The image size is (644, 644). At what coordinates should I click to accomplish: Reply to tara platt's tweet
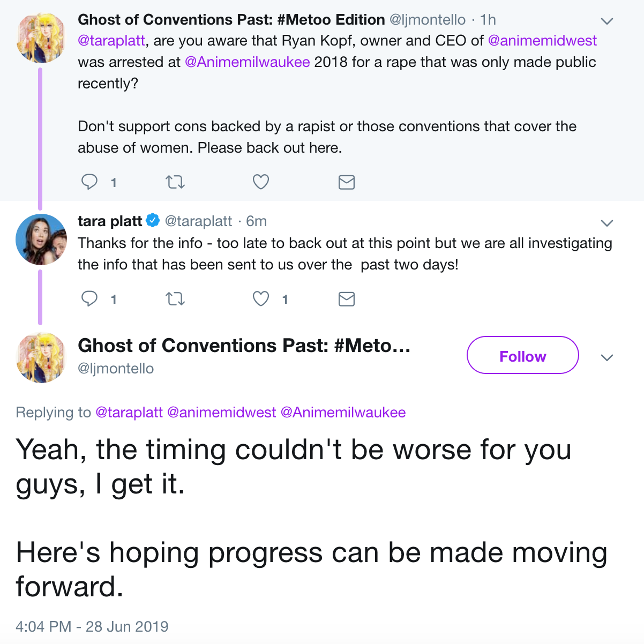[89, 298]
